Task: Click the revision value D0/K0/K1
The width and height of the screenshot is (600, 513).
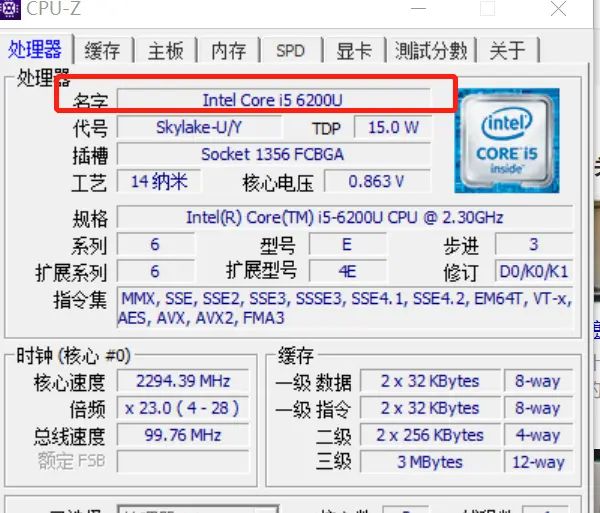Action: click(x=534, y=271)
